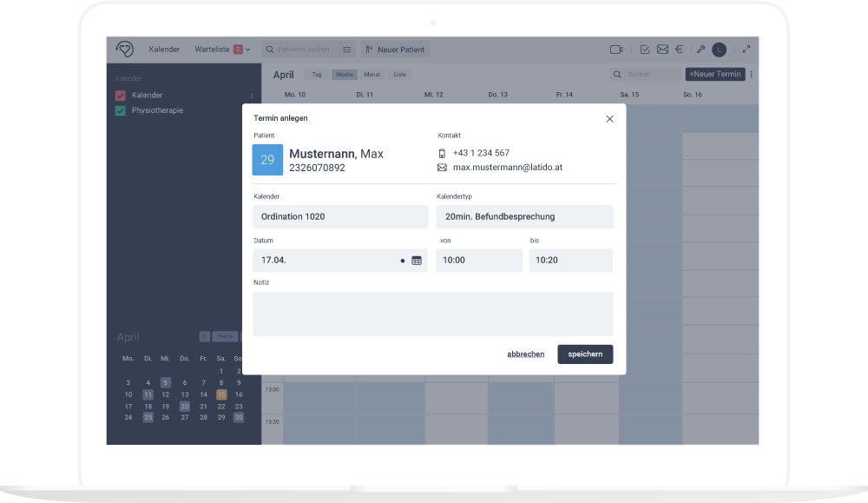Open the date picker calendar icon
868x503 pixels.
417,261
